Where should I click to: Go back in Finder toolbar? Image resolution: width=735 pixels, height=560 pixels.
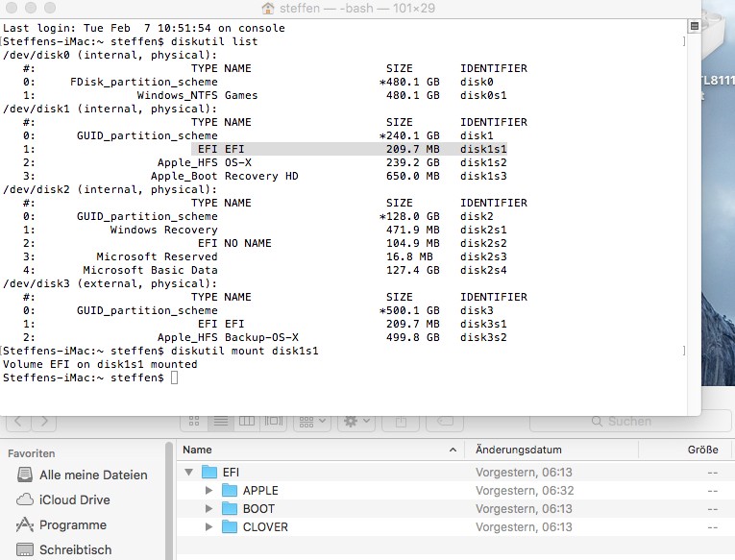(x=18, y=422)
